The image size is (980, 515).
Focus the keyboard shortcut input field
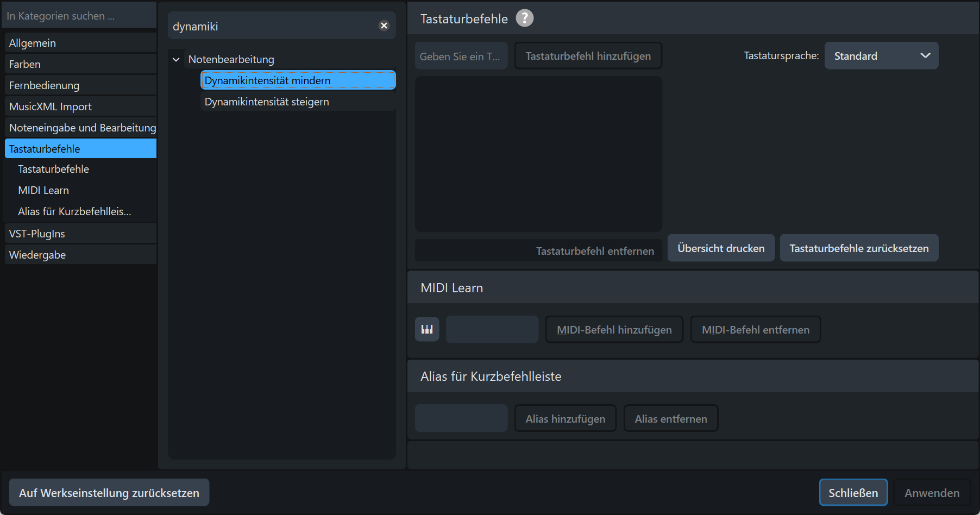461,56
